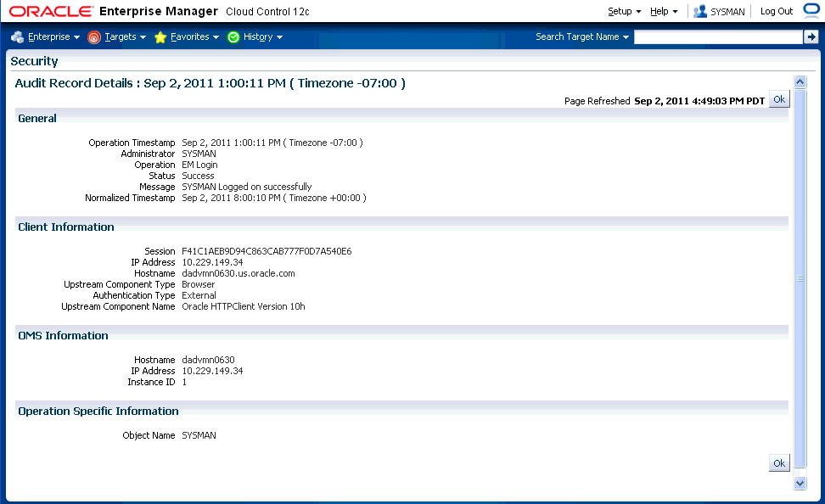Click the Audit Record Details title
The image size is (825, 504).
pyautogui.click(x=210, y=83)
